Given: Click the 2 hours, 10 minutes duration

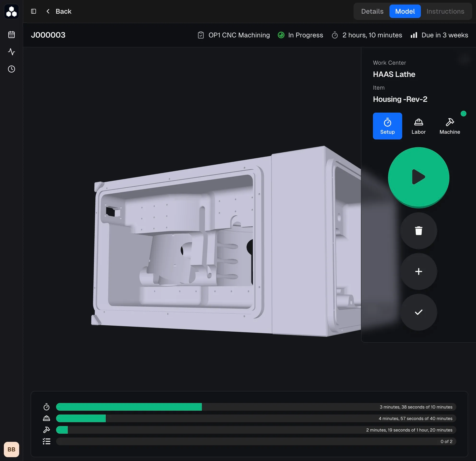Looking at the screenshot, I should (x=372, y=35).
